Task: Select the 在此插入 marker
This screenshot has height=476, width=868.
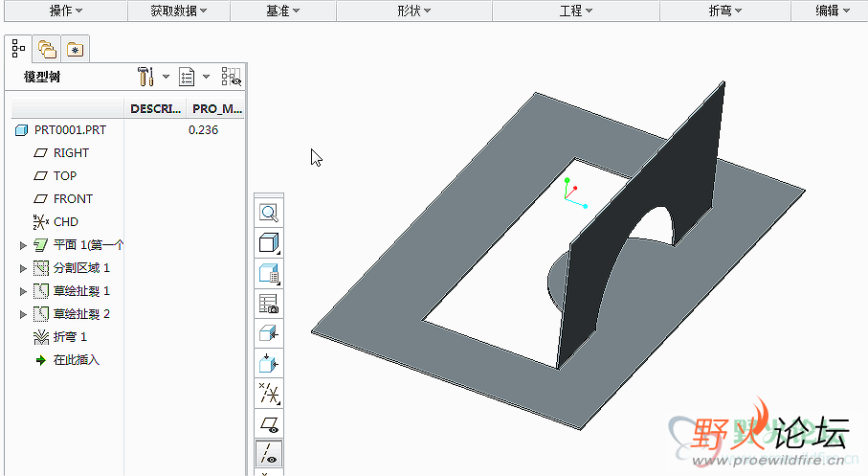Action: [x=77, y=360]
